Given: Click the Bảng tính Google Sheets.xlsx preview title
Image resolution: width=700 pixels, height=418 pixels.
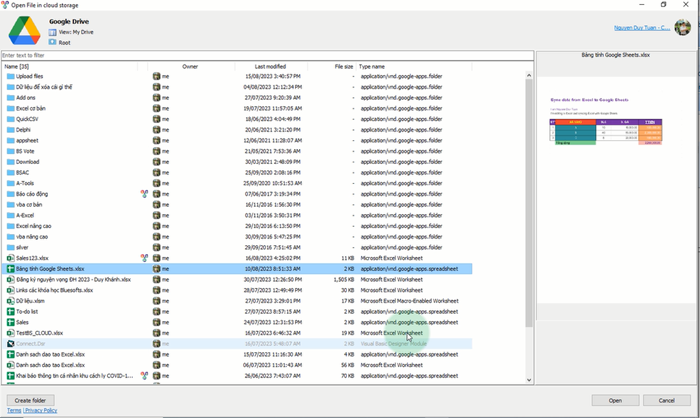Looking at the screenshot, I should tap(615, 55).
